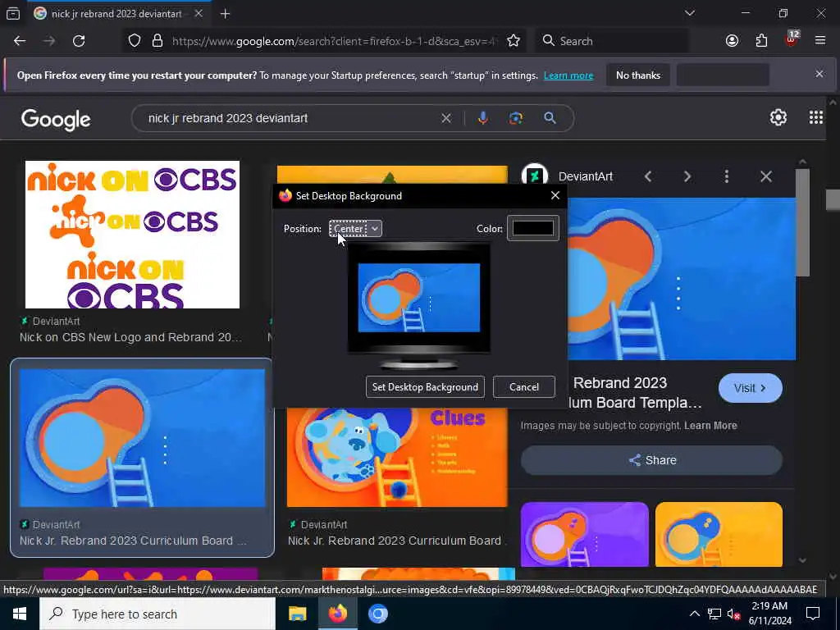The width and height of the screenshot is (840, 630).
Task: Open the Blue's Clues orange thumbnail
Action: point(397,458)
